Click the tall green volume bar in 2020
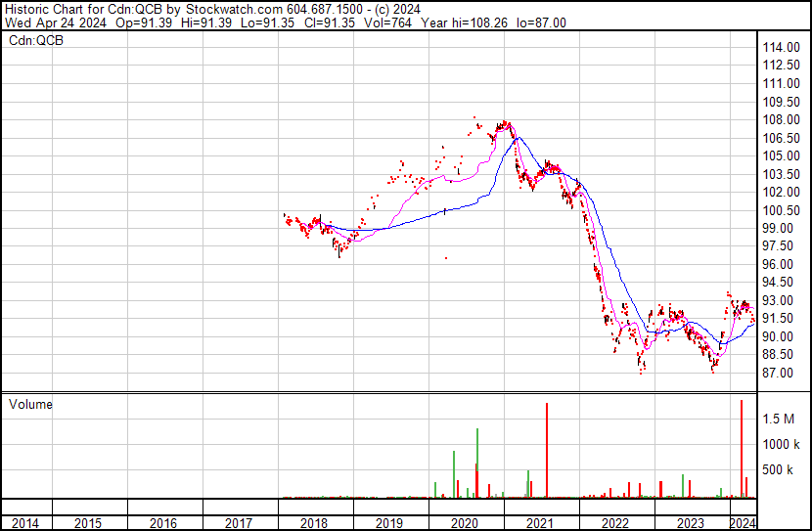Image resolution: width=812 pixels, height=531 pixels. [477, 463]
